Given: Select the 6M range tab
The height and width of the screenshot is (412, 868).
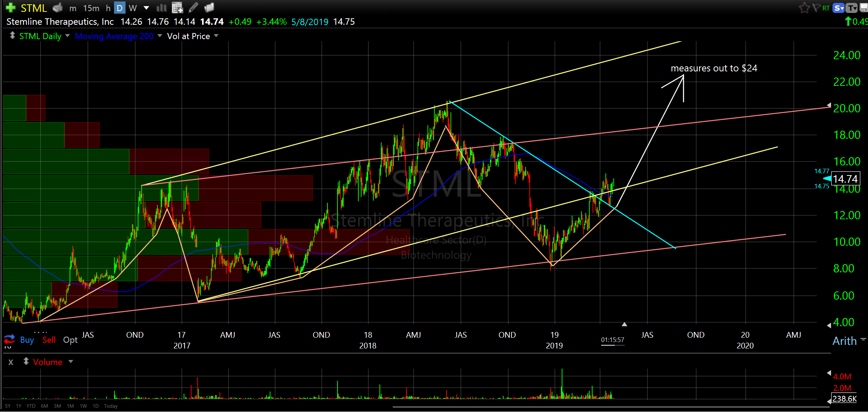Looking at the screenshot, I should pos(44,406).
